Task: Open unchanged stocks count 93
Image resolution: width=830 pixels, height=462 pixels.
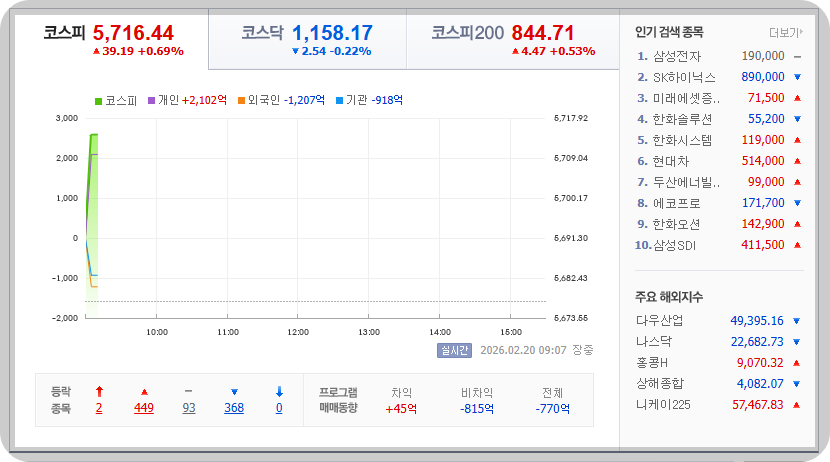Action: 189,408
